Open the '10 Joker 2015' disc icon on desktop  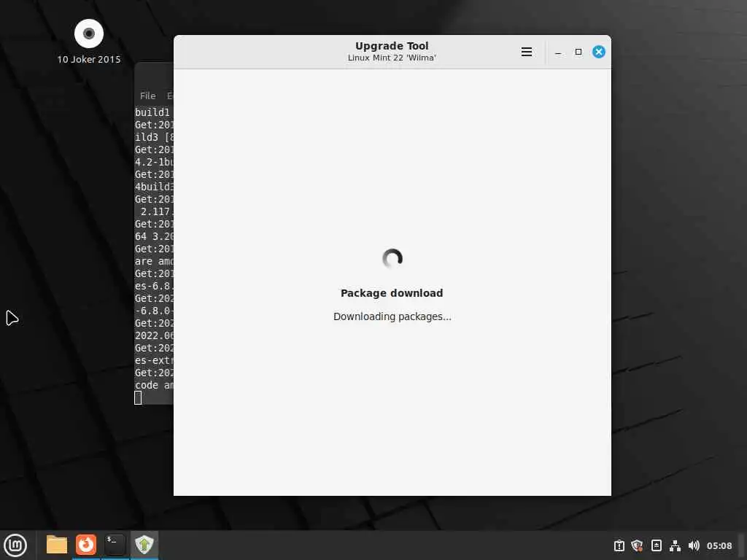tap(89, 34)
